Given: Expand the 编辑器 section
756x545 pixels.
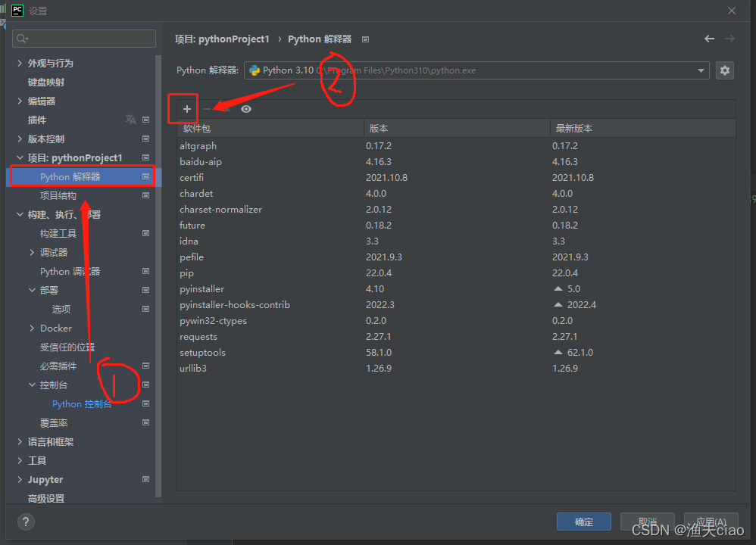Looking at the screenshot, I should [x=20, y=101].
